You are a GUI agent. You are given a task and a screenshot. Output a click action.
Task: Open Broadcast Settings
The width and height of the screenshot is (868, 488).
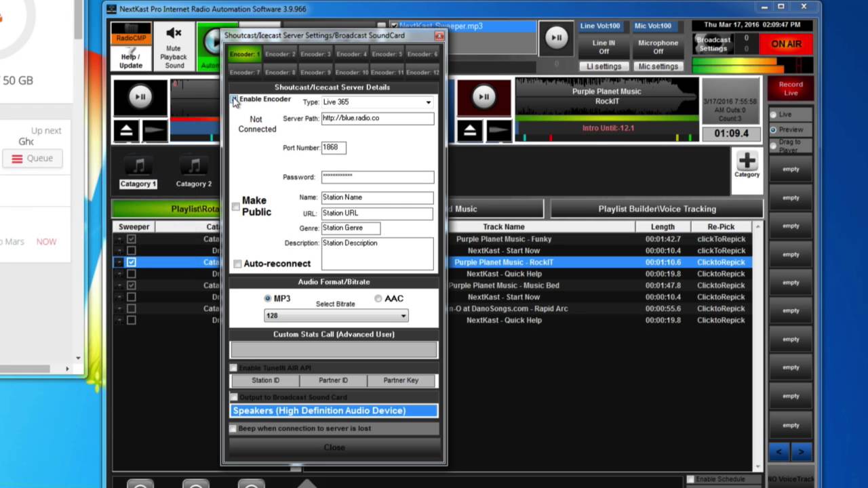point(713,44)
